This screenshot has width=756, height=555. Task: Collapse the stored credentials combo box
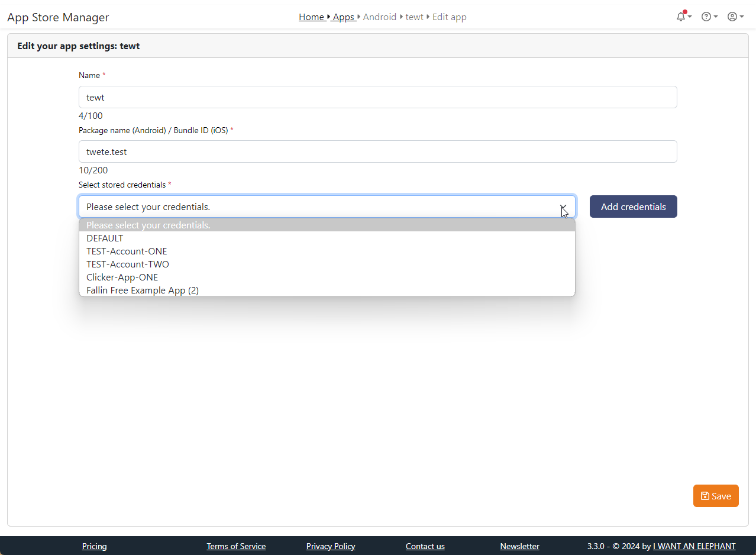coord(327,206)
